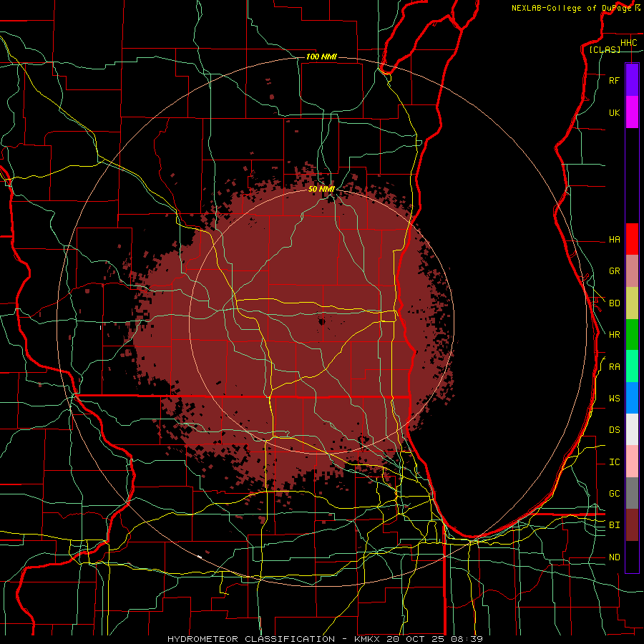Pick the dark green HR swatch

tap(632, 335)
